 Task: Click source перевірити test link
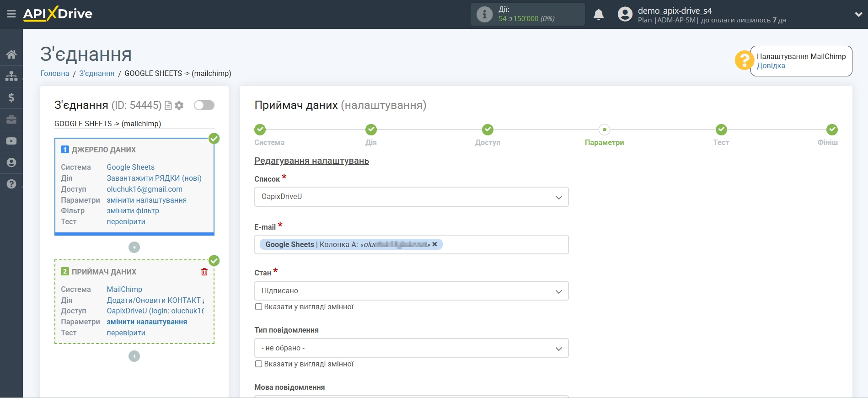click(x=126, y=222)
